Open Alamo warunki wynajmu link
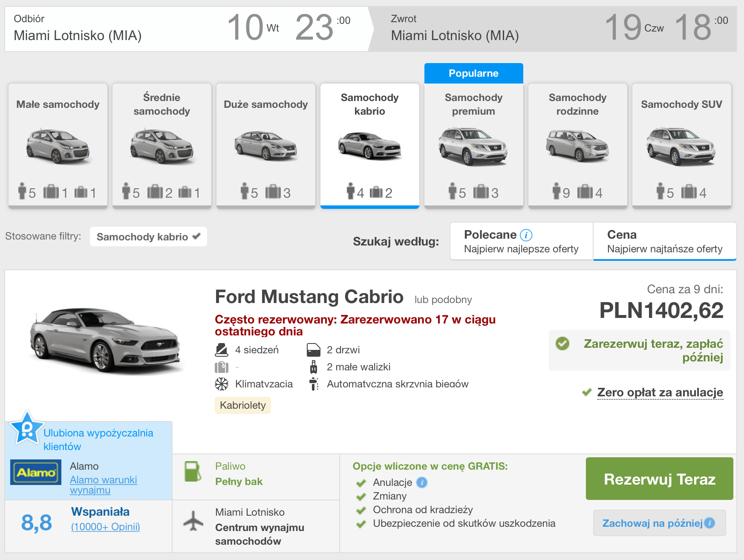Screen dimensions: 744x560 click(103, 485)
